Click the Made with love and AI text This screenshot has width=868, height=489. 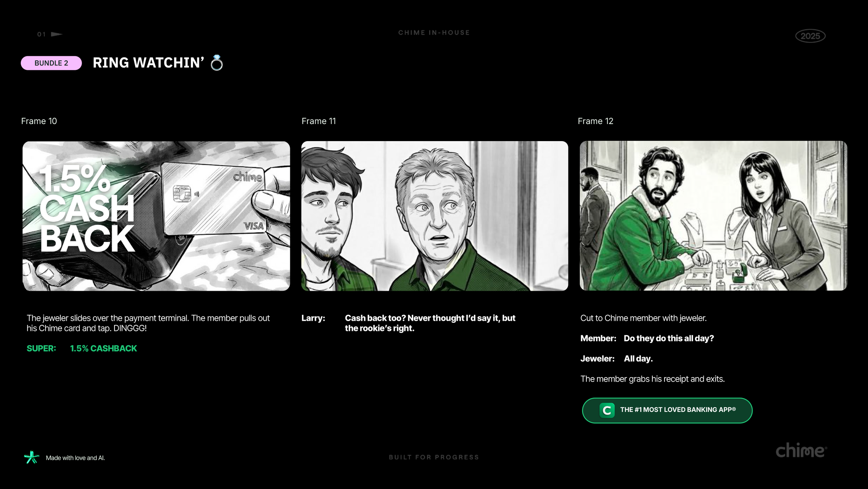[x=75, y=458]
